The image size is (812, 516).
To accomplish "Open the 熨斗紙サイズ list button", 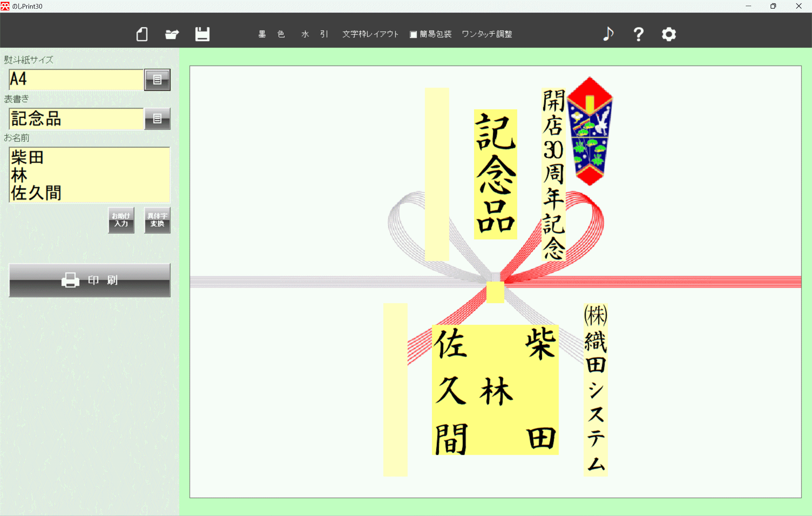I will (x=157, y=80).
